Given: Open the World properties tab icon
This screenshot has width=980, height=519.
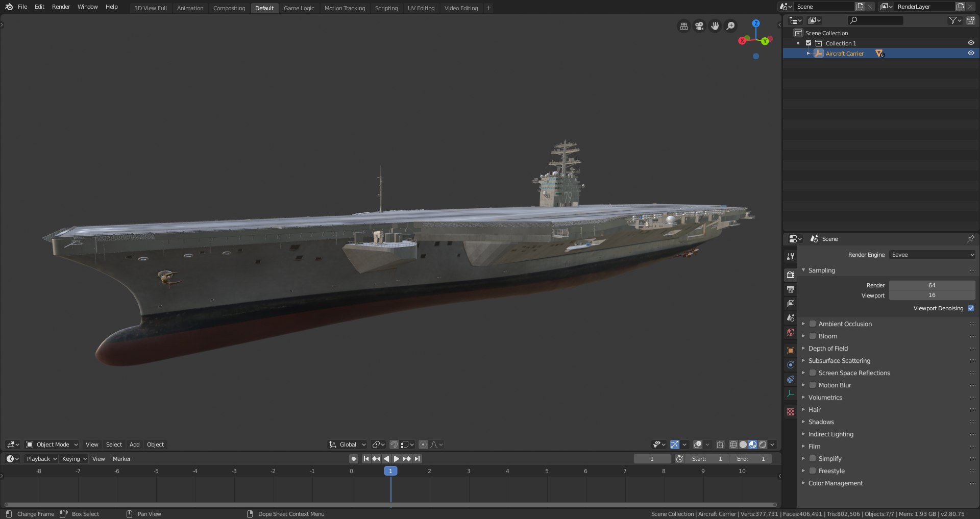Looking at the screenshot, I should point(791,332).
